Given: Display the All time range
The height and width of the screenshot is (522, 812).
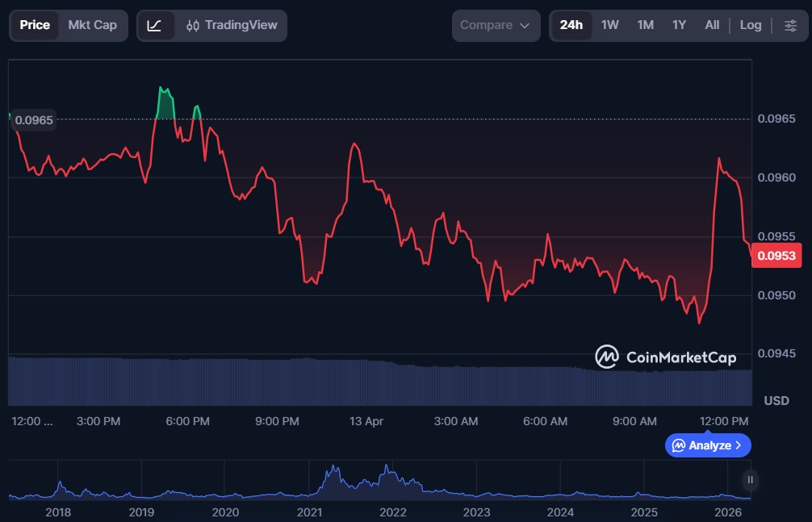Looking at the screenshot, I should pyautogui.click(x=712, y=25).
